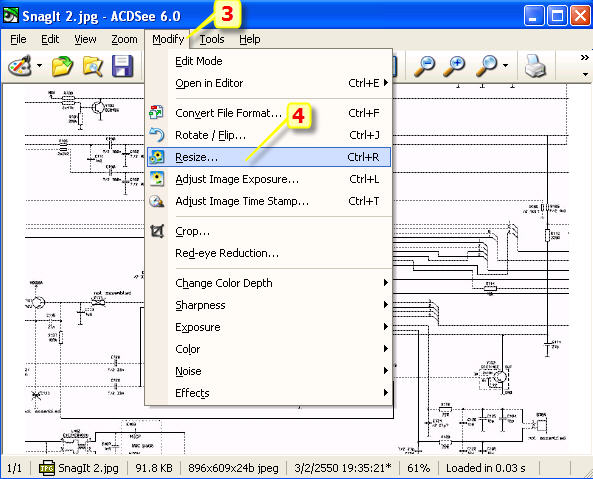Image resolution: width=593 pixels, height=479 pixels.
Task: Open the palette icon dropdown arrow
Action: (x=40, y=66)
